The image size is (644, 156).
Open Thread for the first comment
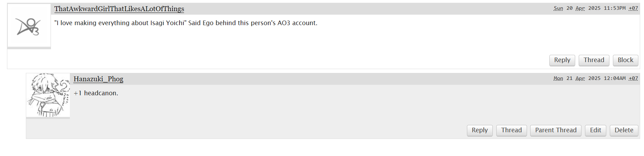tap(594, 60)
